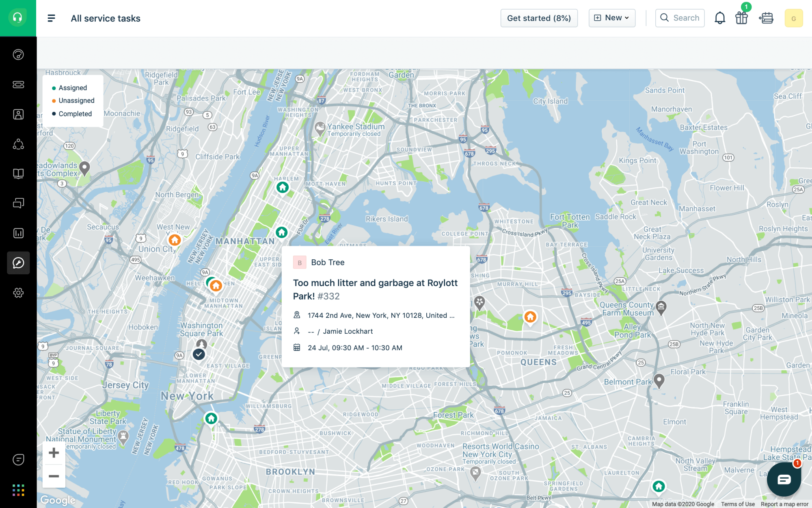Open the apps grid at sidebar bottom

pos(18,490)
